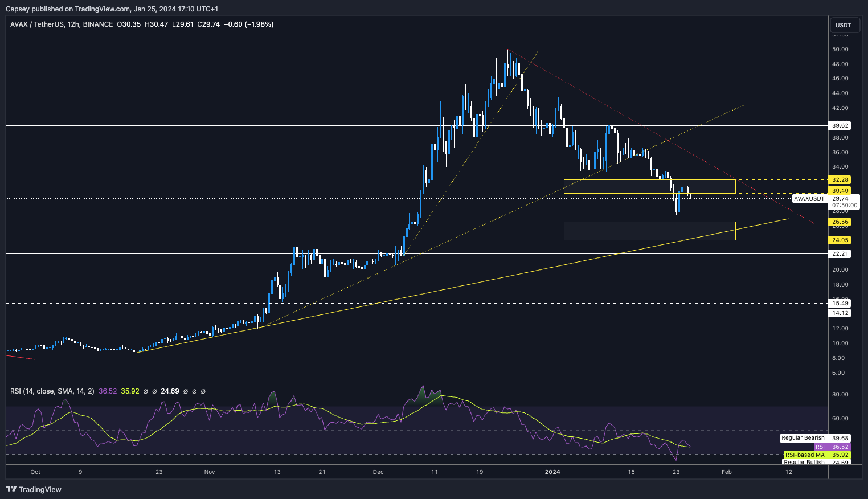Click the RSI indicator legend title
The image size is (868, 499).
coord(52,391)
